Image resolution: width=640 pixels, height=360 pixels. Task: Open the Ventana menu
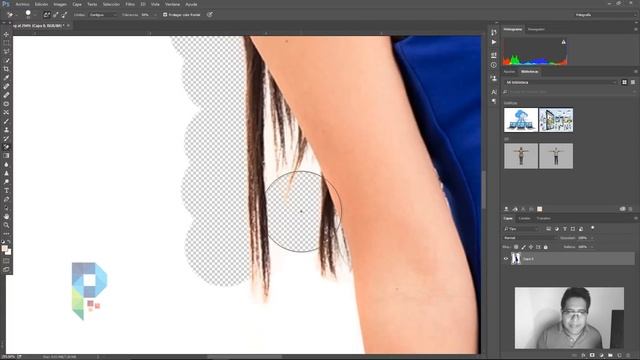coord(172,4)
